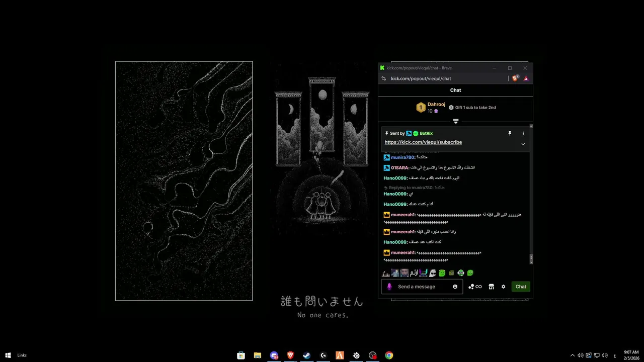The width and height of the screenshot is (644, 362).
Task: Open the emoji picker smiley icon
Action: tap(455, 287)
